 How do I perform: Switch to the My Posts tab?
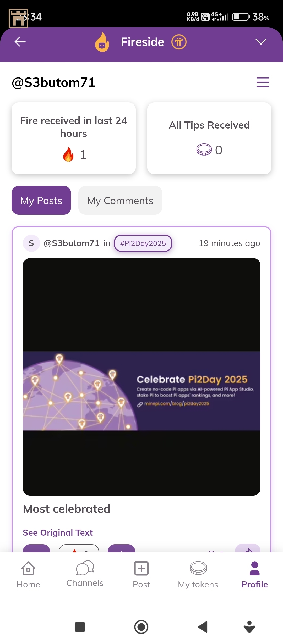41,201
